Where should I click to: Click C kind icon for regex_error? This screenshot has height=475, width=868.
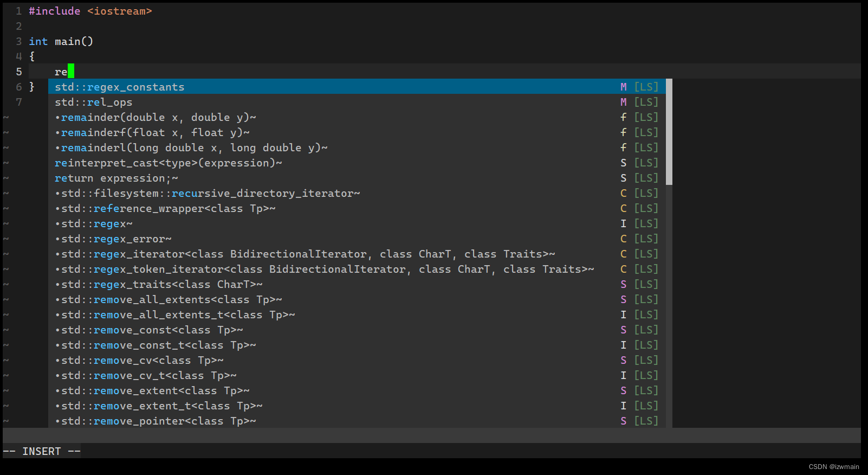[624, 239]
